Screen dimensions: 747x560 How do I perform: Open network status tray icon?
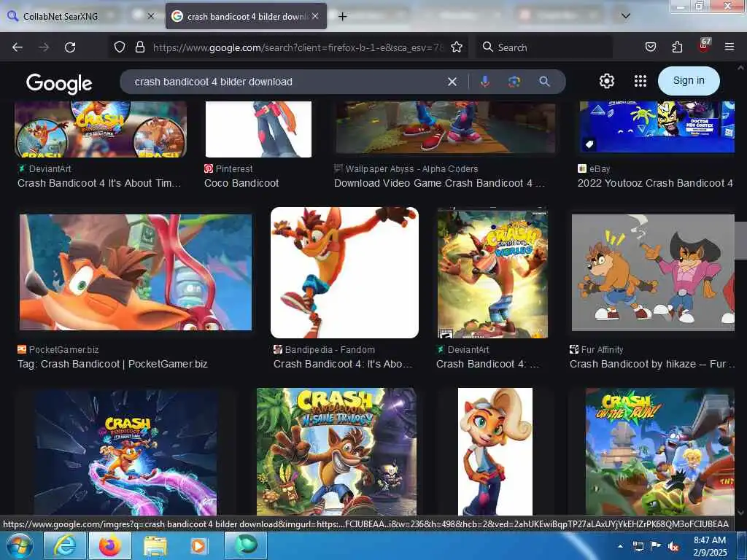(x=638, y=547)
